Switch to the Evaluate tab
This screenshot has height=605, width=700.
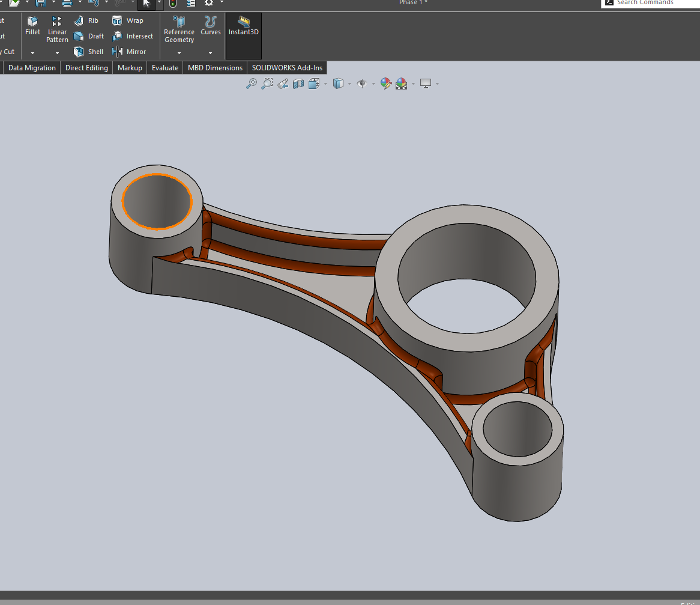(164, 67)
